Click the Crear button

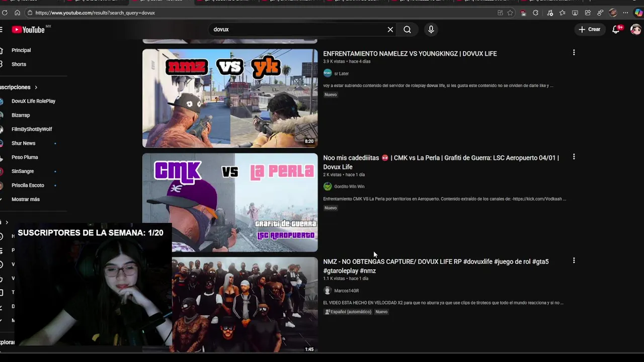coord(589,30)
